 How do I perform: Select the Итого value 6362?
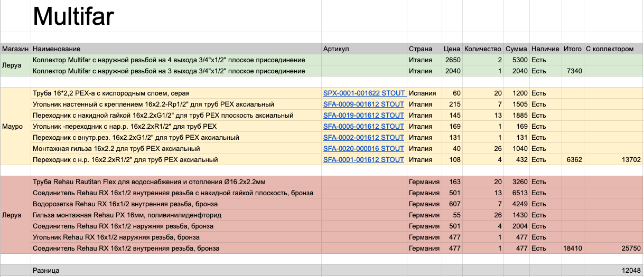tap(573, 160)
